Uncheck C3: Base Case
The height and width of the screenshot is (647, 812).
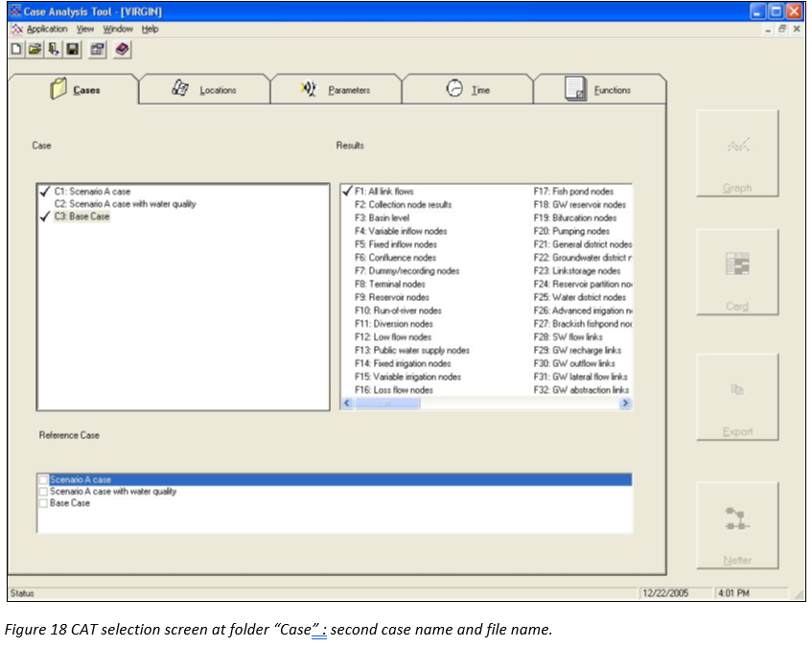click(46, 217)
